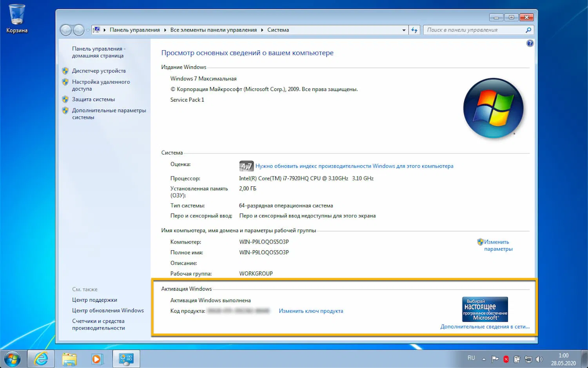Open the address bar history dropdown
588x368 pixels.
[404, 30]
